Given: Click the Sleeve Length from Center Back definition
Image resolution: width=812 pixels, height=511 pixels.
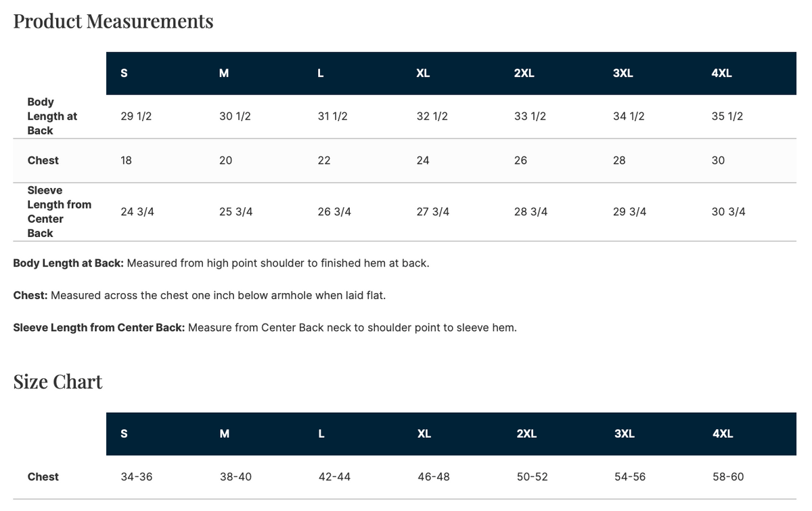Looking at the screenshot, I should (265, 328).
